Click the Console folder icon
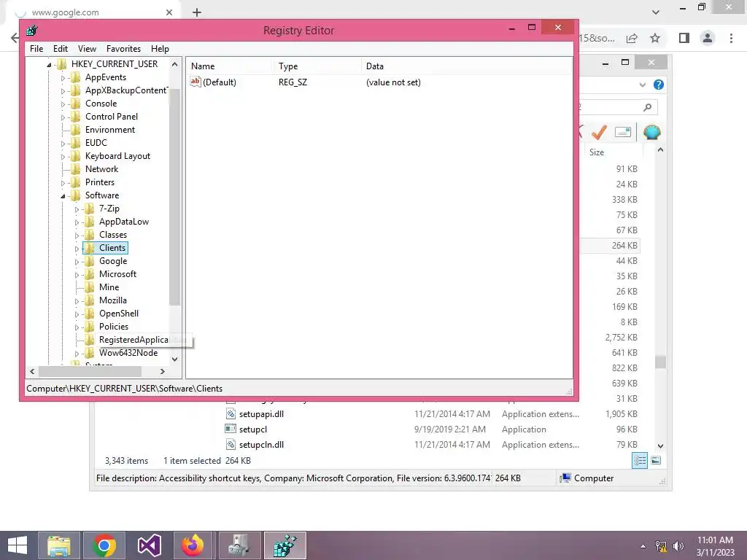 [75, 104]
